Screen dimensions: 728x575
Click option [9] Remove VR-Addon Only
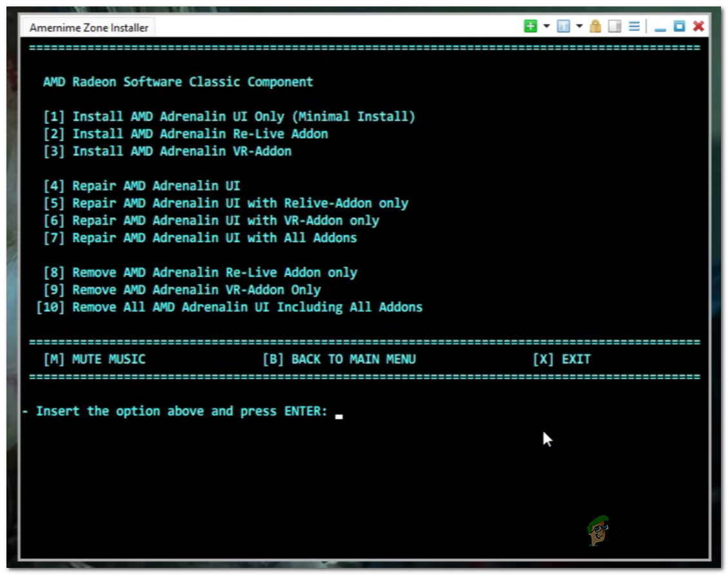(x=182, y=290)
